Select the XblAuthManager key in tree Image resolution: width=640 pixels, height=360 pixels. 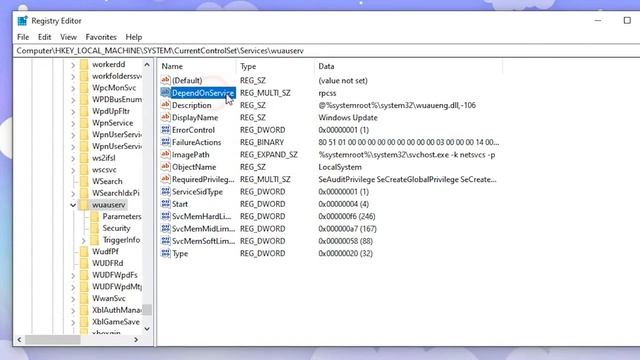click(116, 310)
